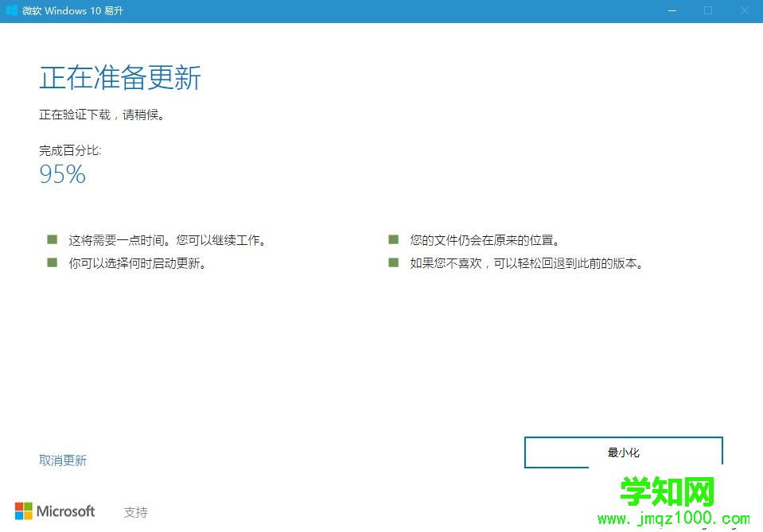
Task: Open the 支持 support link
Action: [135, 512]
